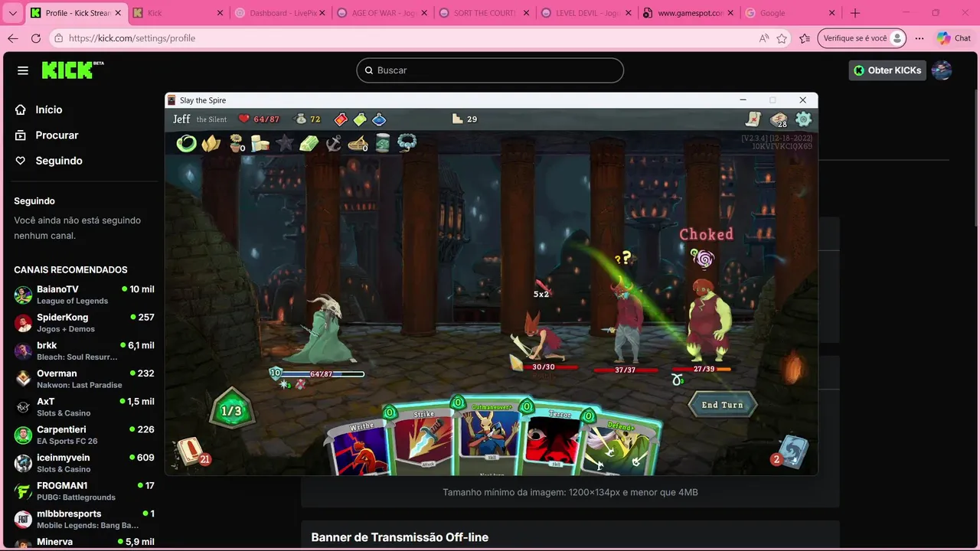Image resolution: width=980 pixels, height=551 pixels.
Task: Click the green jar relic icon
Action: pos(383,143)
